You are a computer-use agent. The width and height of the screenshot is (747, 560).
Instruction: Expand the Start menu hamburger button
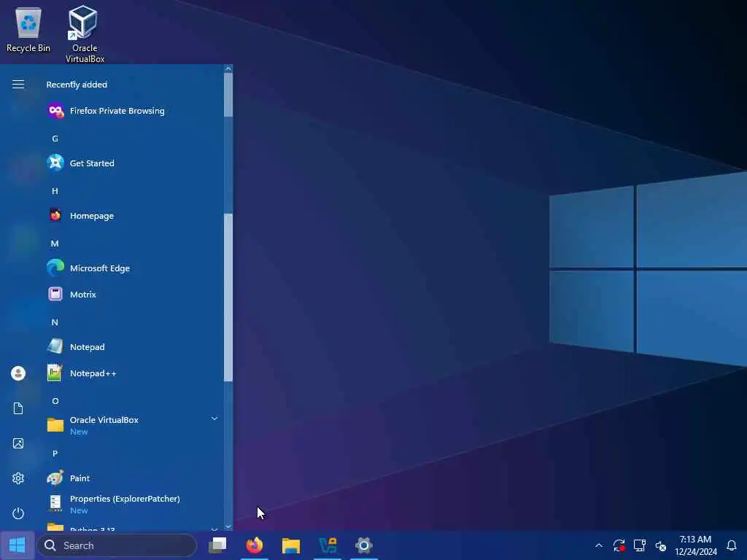[x=18, y=85]
